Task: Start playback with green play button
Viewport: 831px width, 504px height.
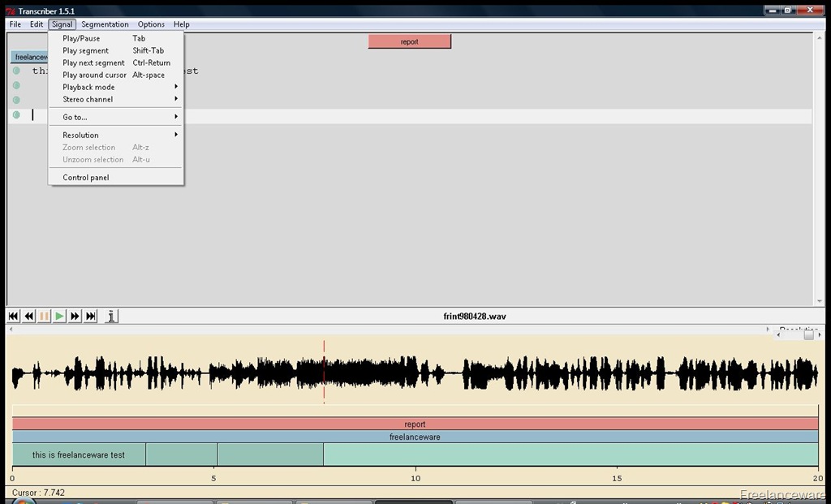Action: tap(59, 317)
